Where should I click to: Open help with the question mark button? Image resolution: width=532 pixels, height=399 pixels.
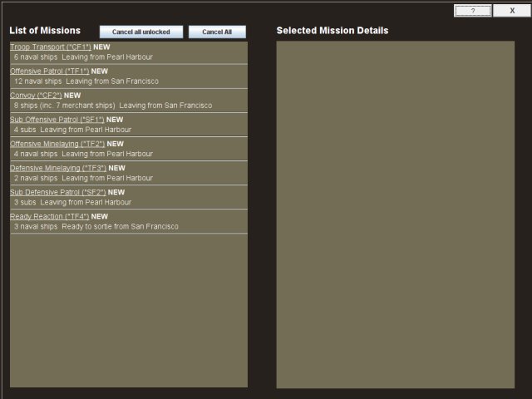coord(472,11)
